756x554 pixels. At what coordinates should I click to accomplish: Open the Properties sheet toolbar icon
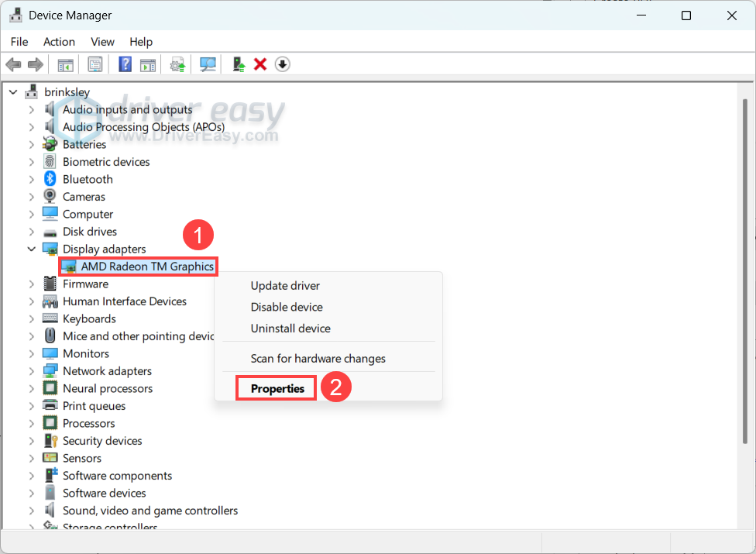pyautogui.click(x=95, y=64)
